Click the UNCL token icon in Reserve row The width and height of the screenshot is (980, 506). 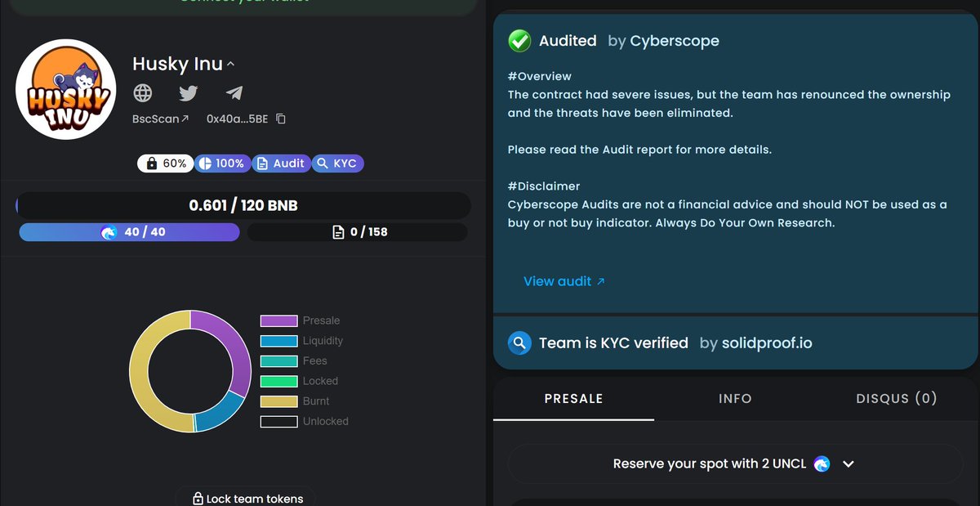tap(822, 463)
